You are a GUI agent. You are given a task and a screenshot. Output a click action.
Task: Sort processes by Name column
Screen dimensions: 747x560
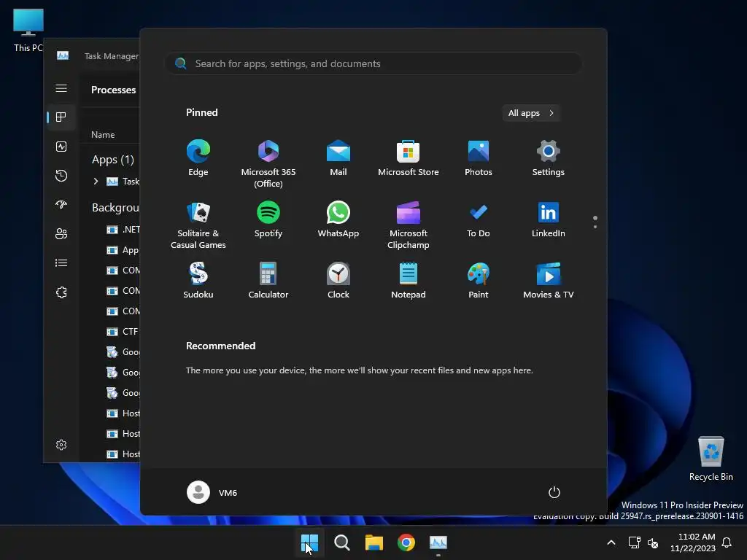click(x=103, y=135)
